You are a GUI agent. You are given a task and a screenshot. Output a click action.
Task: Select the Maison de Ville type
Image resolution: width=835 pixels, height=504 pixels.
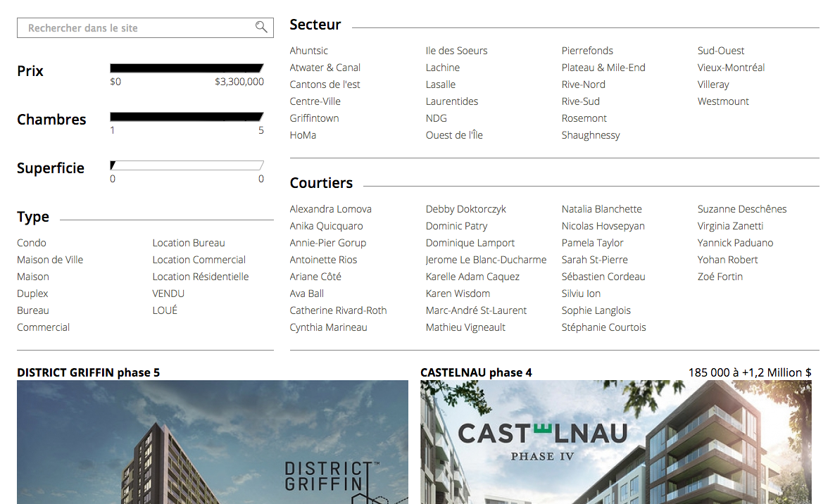[x=50, y=260]
